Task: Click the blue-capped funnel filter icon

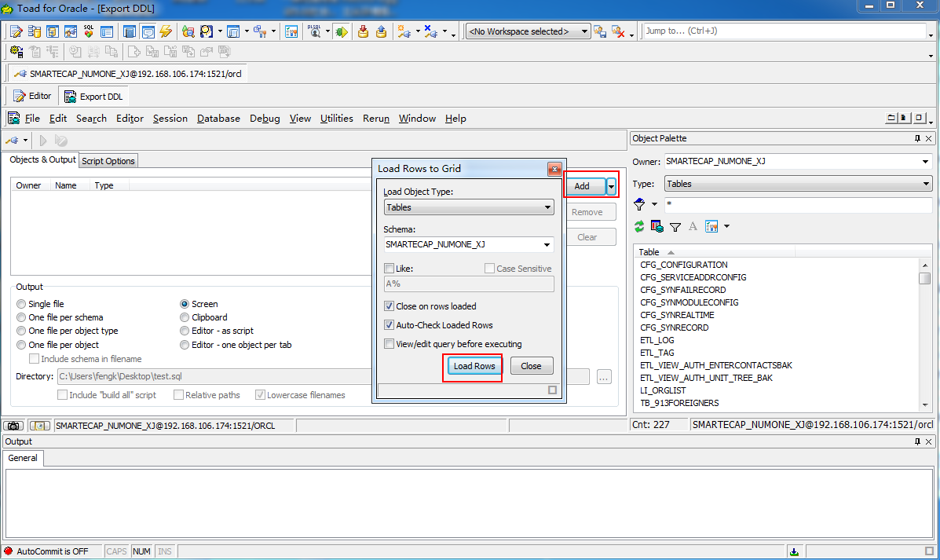Action: (x=639, y=204)
